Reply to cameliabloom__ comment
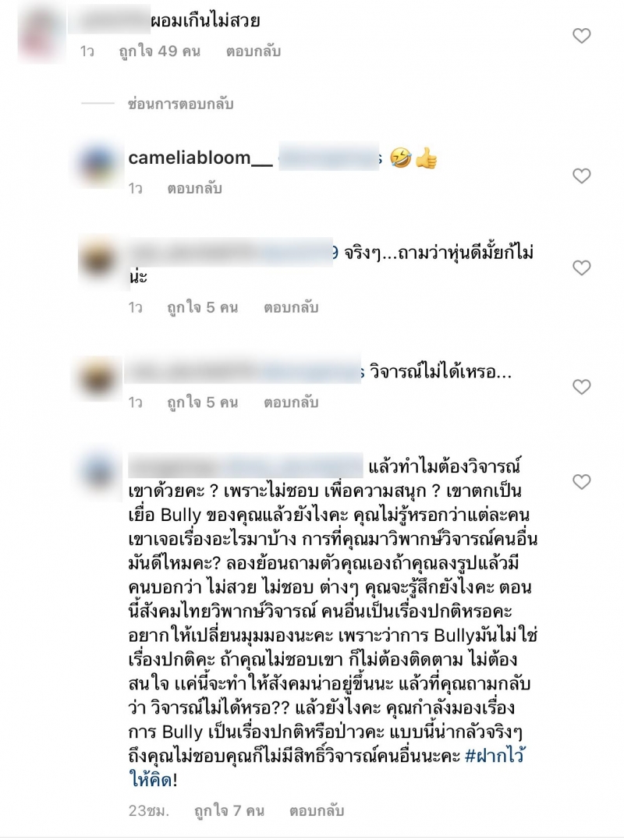The image size is (624, 840). (194, 189)
